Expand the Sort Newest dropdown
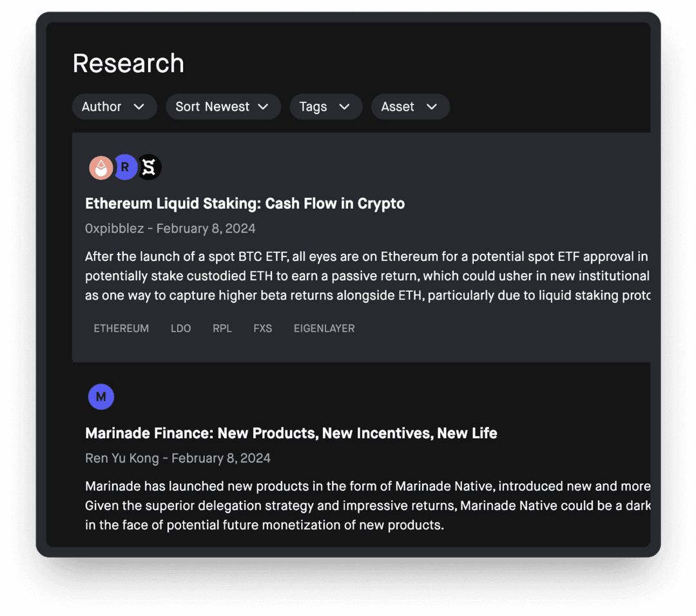Viewport: 696px width, 616px height. coord(222,106)
